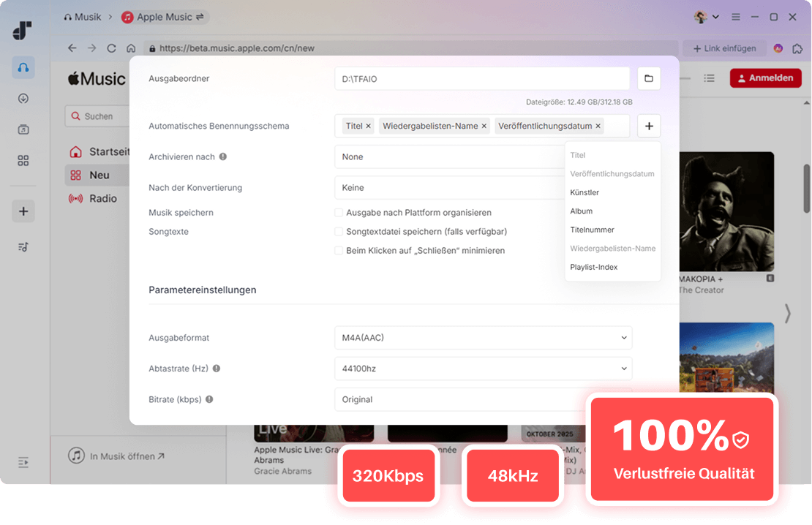The width and height of the screenshot is (812, 525).
Task: Click the Link einfügen button
Action: 723,48
